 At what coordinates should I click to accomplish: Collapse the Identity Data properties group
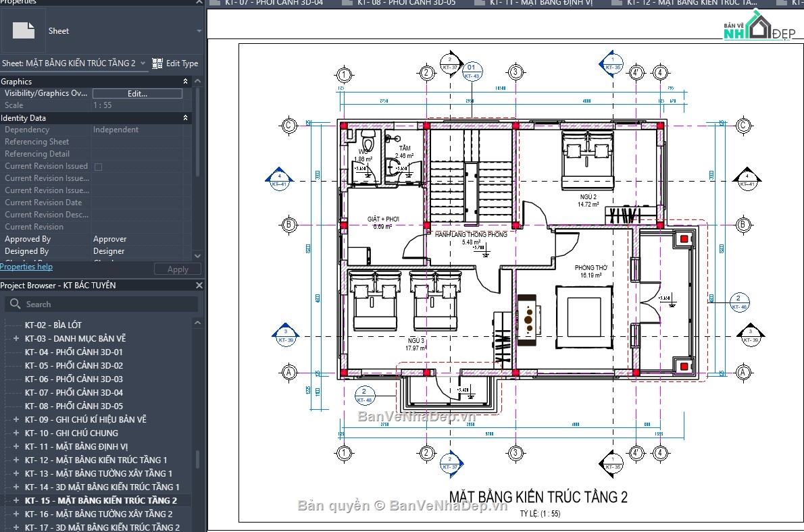click(185, 118)
